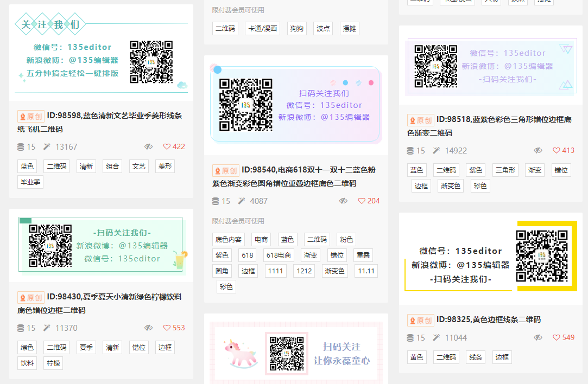Select 渐变色 tag under ID:98518
Image resolution: width=588 pixels, height=384 pixels.
(451, 186)
